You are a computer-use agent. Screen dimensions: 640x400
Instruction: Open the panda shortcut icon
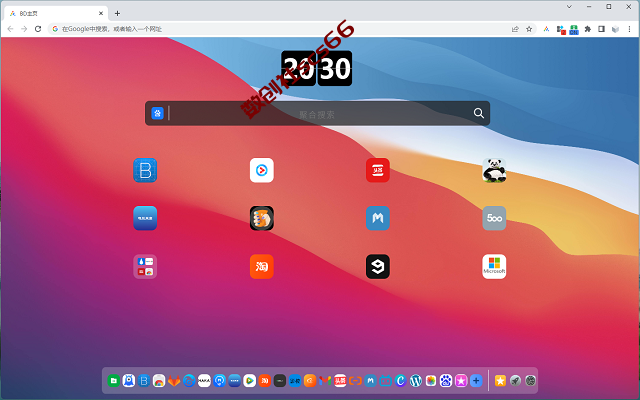tap(494, 170)
